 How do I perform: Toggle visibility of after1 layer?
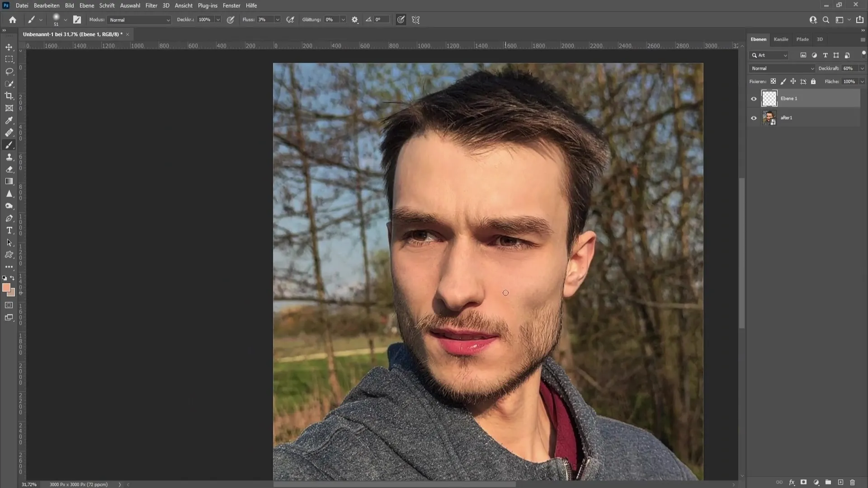tap(754, 117)
